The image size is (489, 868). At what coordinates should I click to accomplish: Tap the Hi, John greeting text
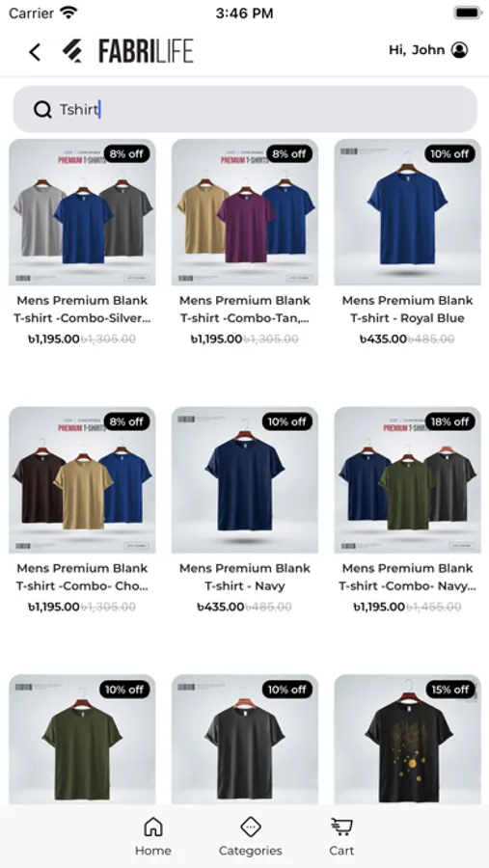coord(417,50)
